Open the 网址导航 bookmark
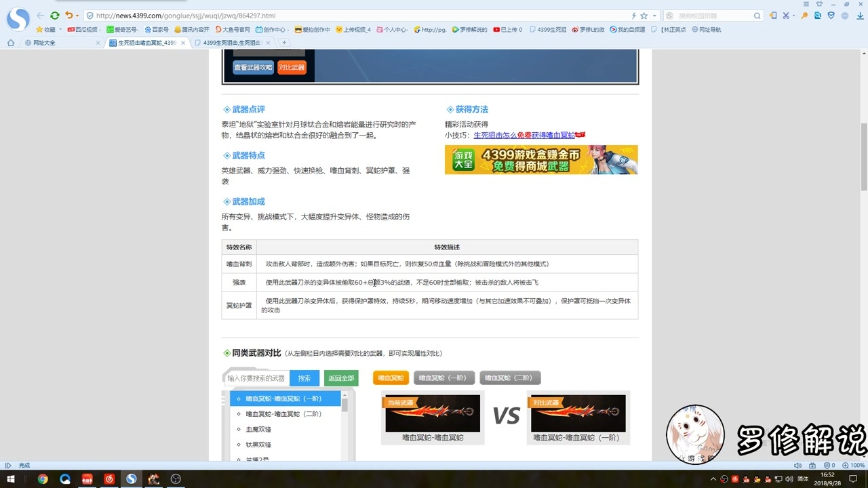The width and height of the screenshot is (868, 488). point(707,30)
